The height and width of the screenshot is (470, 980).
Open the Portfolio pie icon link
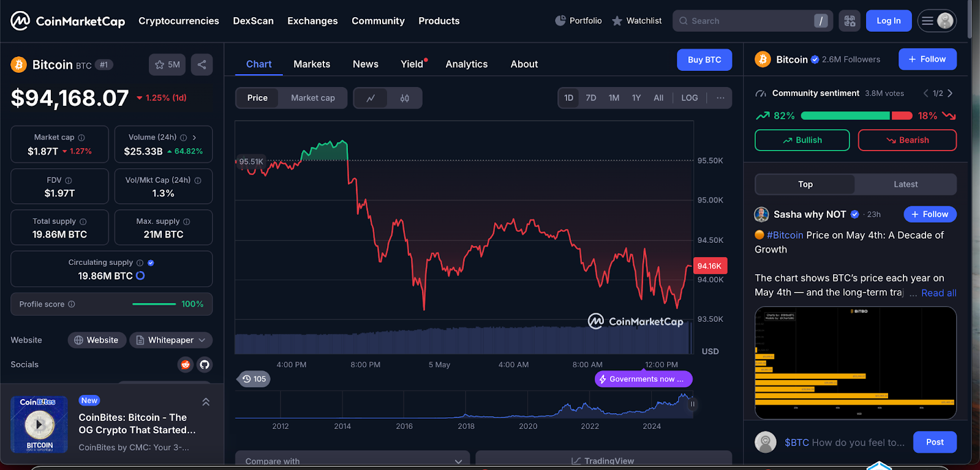pyautogui.click(x=578, y=21)
